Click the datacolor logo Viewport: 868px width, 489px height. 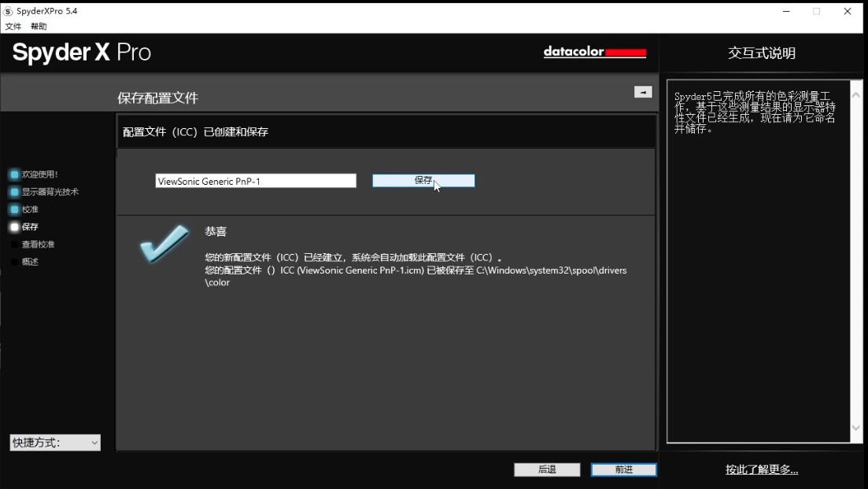(594, 53)
